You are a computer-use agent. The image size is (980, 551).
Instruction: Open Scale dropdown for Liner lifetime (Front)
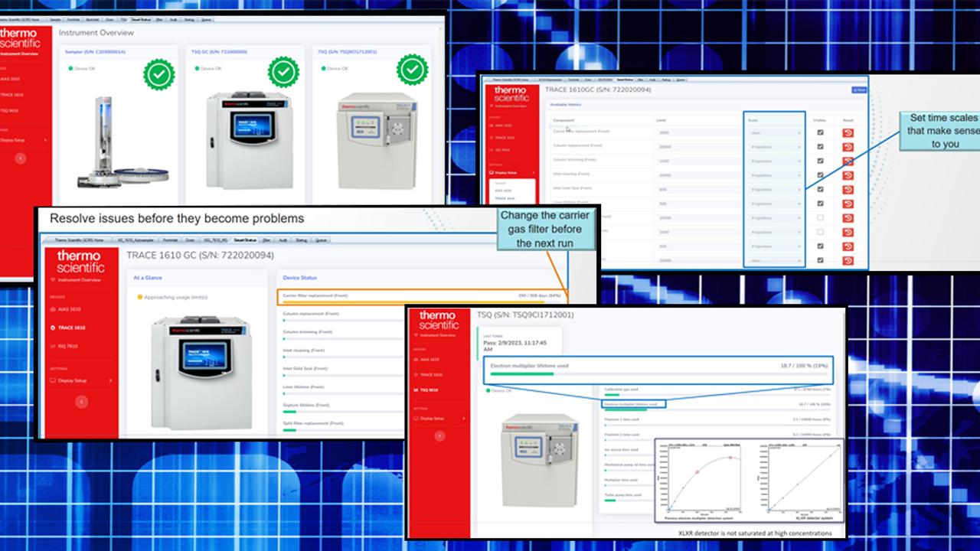coord(775,204)
